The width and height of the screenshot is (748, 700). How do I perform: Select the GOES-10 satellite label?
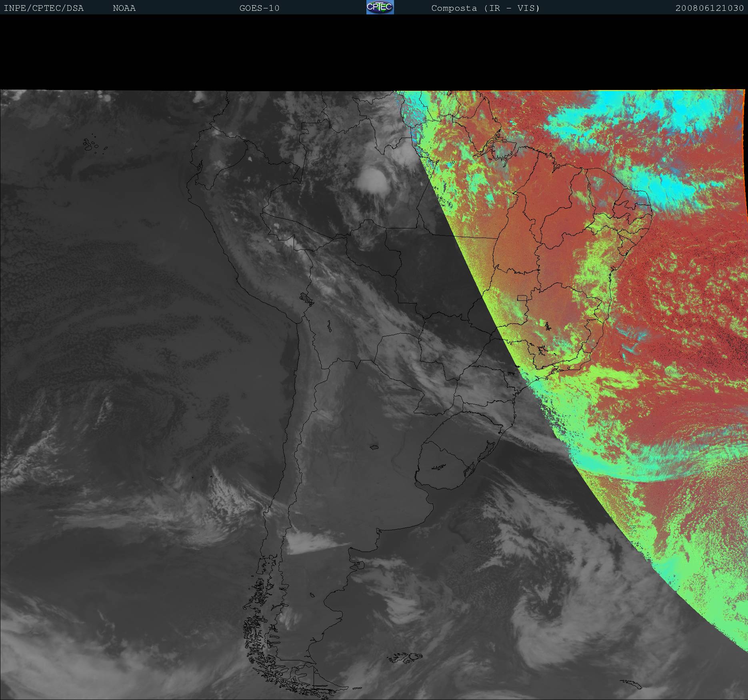point(259,8)
